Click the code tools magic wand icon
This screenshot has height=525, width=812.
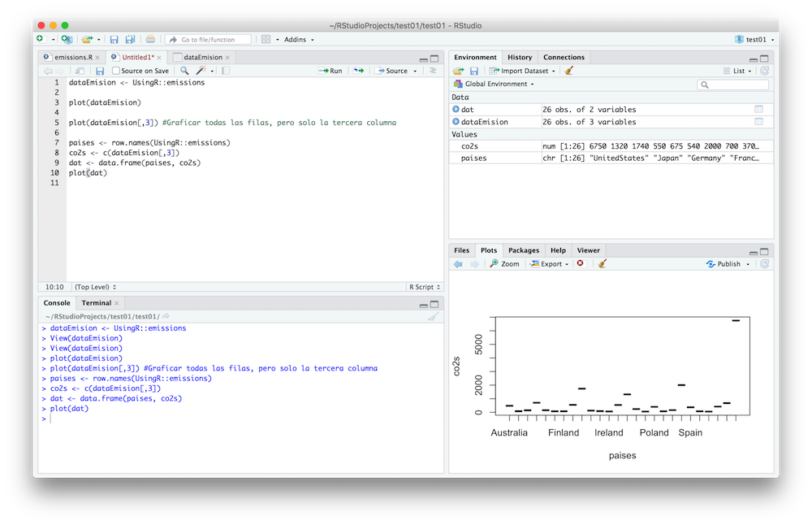coord(201,71)
